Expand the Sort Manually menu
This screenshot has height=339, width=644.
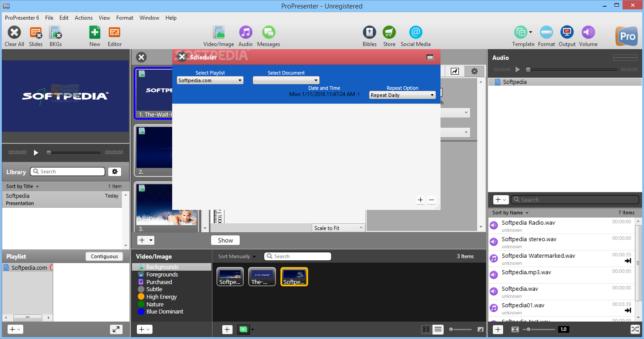coord(237,256)
